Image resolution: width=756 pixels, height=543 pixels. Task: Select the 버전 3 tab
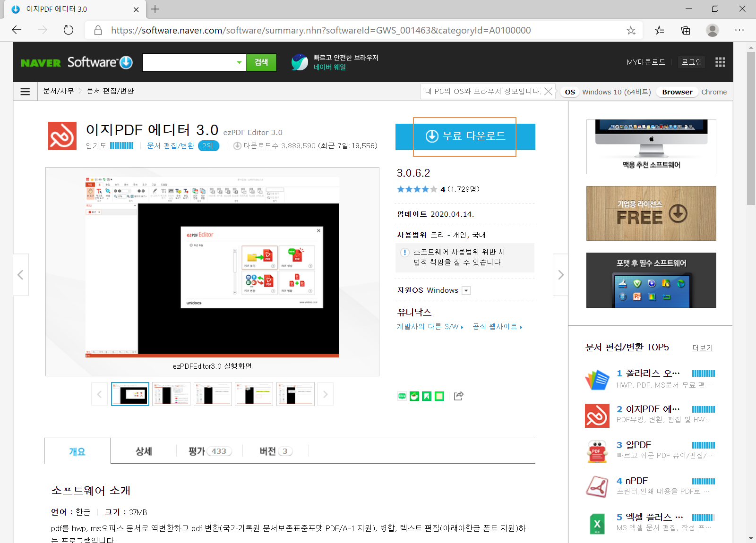(276, 451)
